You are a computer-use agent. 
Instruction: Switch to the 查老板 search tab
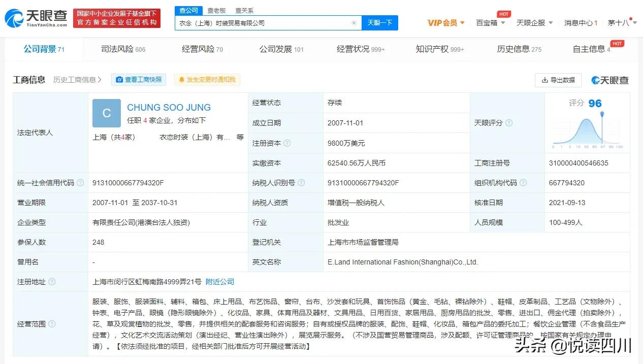point(217,10)
